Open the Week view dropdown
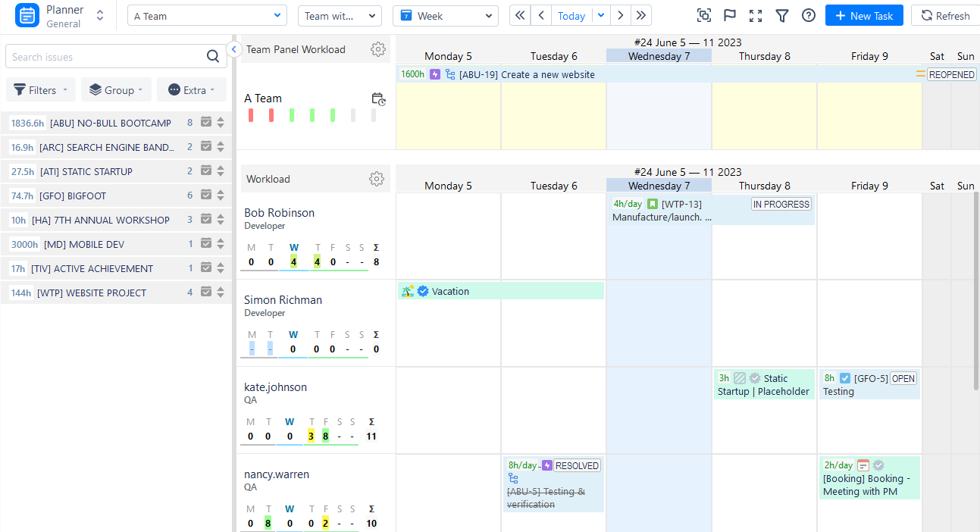 [445, 16]
